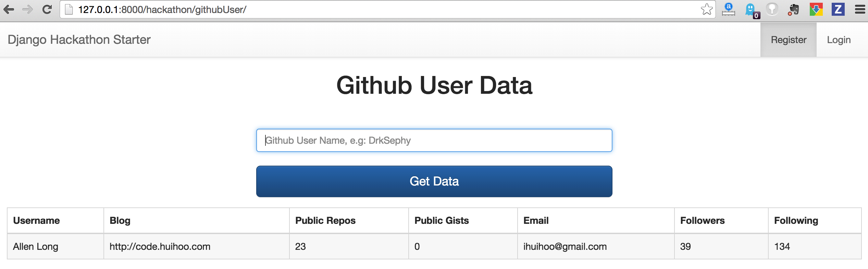The image size is (868, 269).
Task: Bookmark this page with the star
Action: click(706, 10)
